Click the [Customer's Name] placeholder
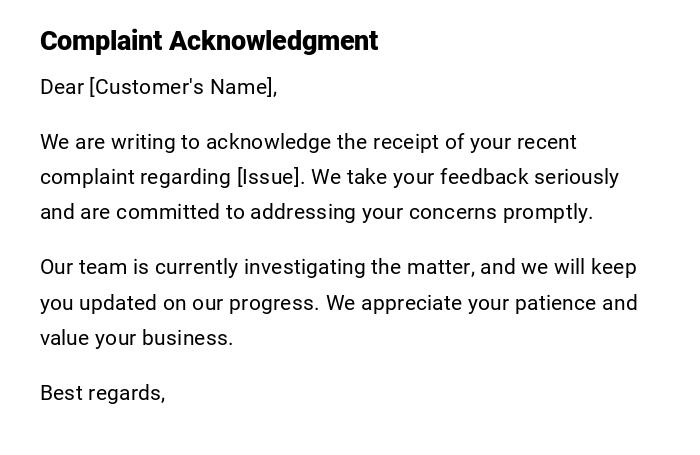This screenshot has width=700, height=455. [181, 87]
